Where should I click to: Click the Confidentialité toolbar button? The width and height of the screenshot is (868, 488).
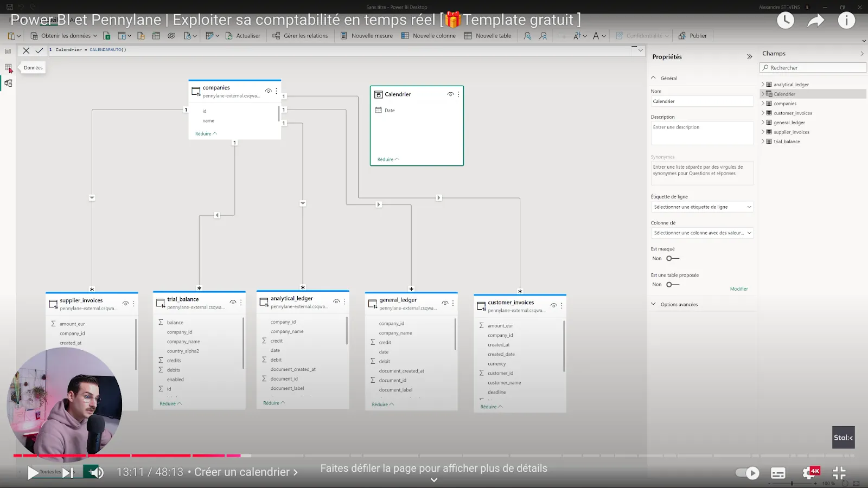click(643, 36)
